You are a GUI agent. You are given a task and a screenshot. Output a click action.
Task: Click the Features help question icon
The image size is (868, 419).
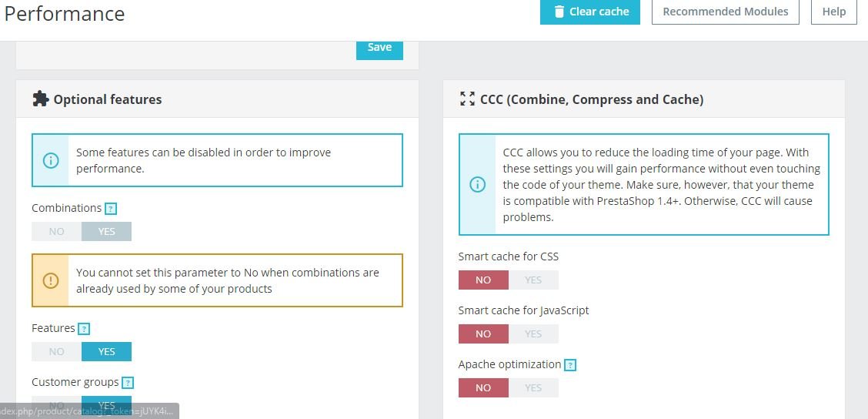point(84,329)
